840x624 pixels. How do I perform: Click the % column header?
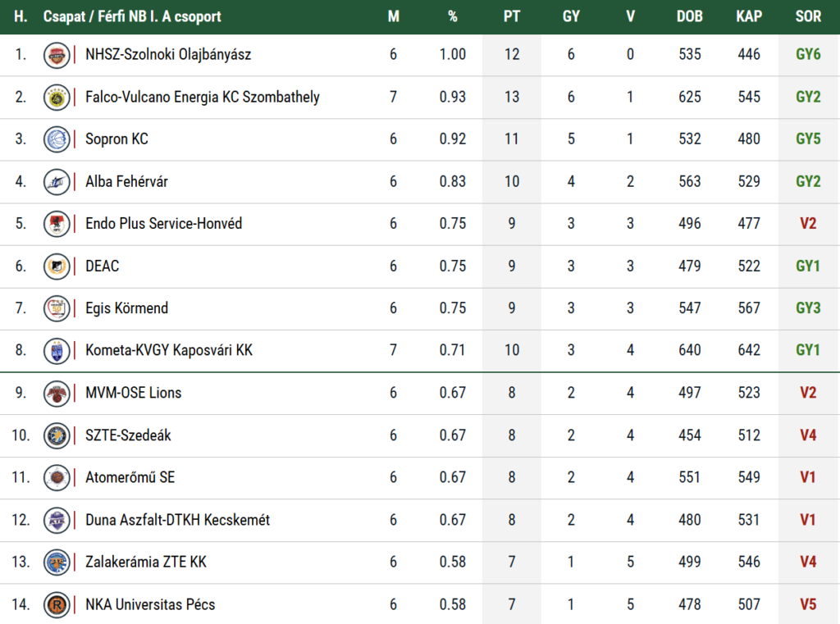452,16
